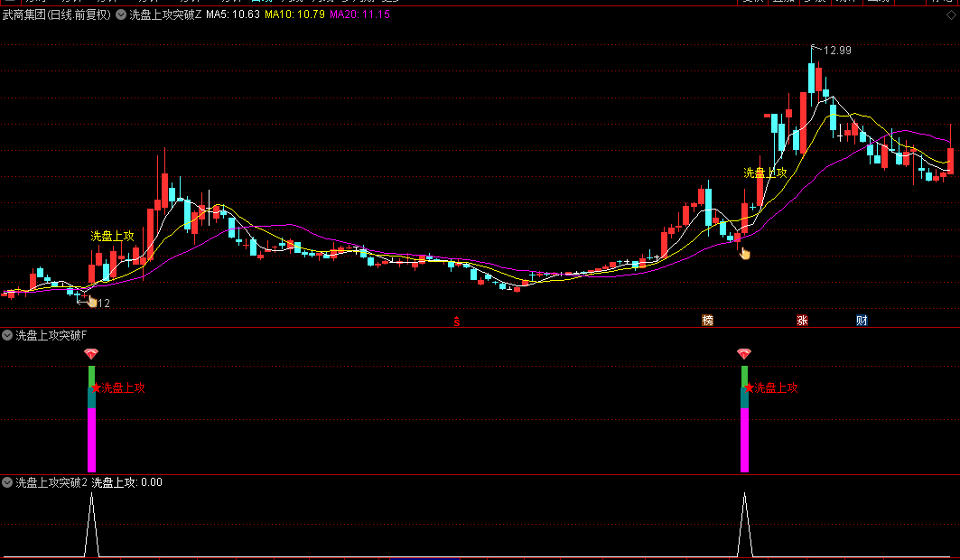Open the 涨 info marker icon
Image resolution: width=960 pixels, height=560 pixels.
(x=802, y=320)
